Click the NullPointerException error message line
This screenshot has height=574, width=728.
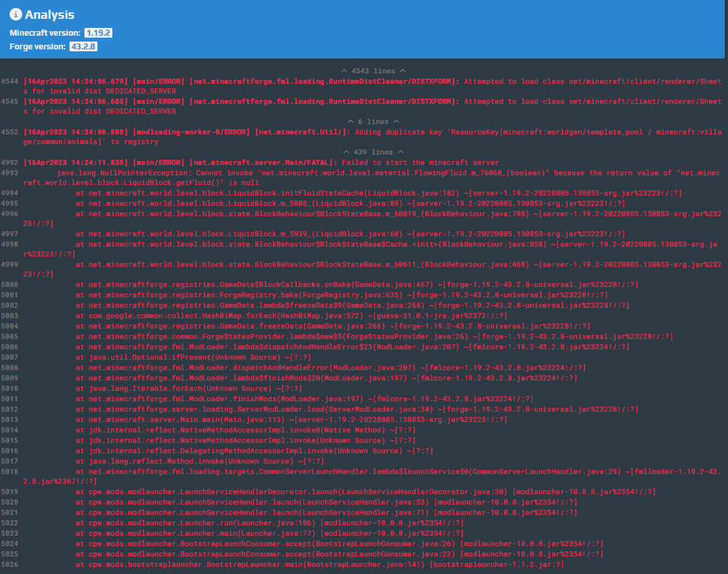click(x=372, y=178)
